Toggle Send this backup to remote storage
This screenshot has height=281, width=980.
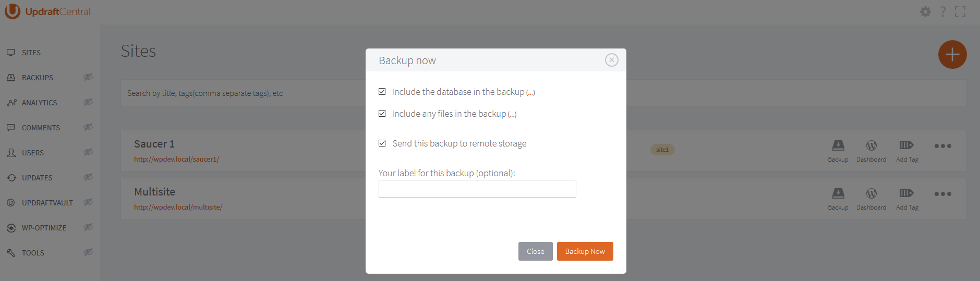[382, 143]
